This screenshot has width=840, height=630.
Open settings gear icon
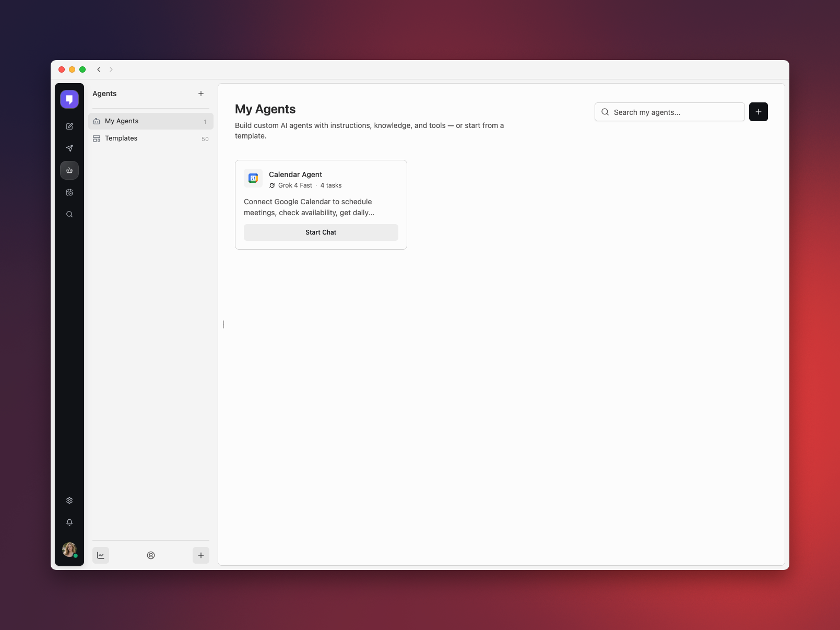[x=69, y=500]
